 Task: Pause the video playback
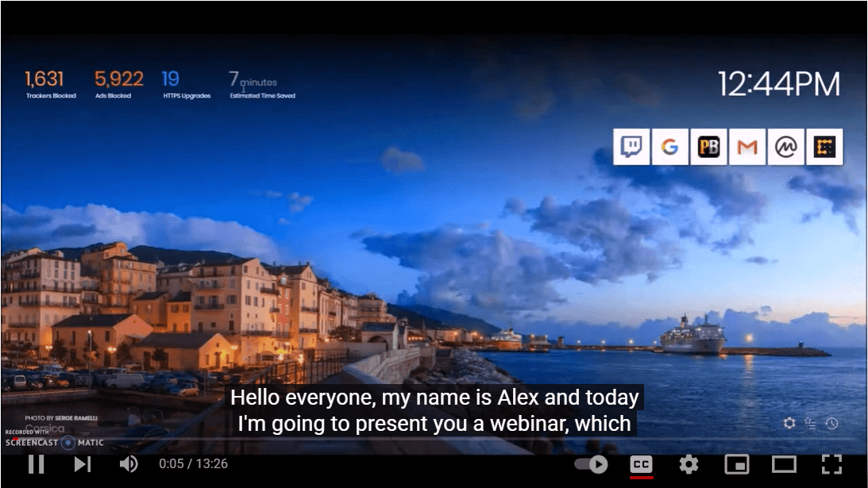(36, 463)
